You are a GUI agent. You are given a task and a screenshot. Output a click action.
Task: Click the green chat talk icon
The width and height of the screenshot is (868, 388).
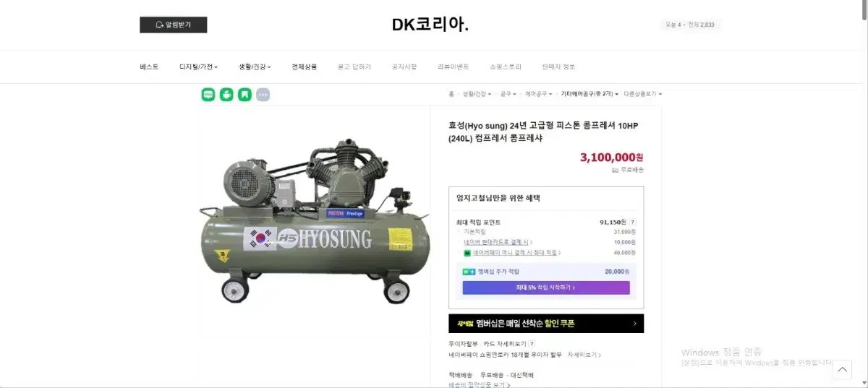[208, 94]
